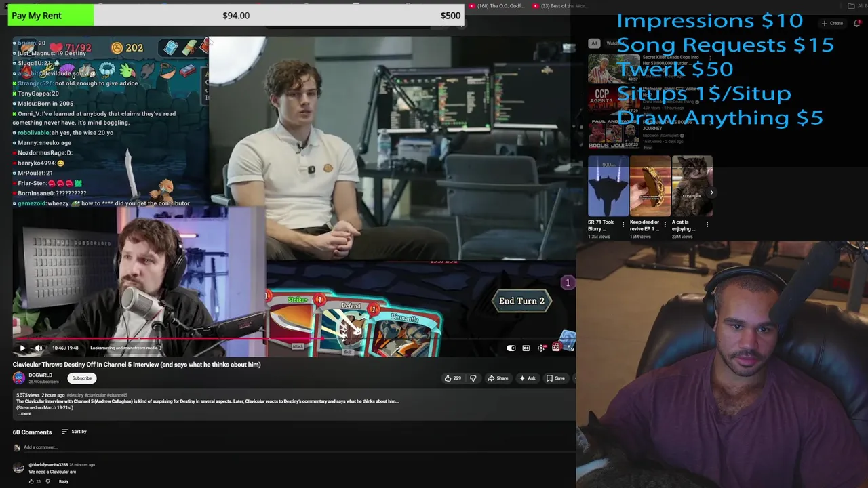
Task: Open options menu for 'SR-71 Took Blurry' short
Action: point(623,224)
